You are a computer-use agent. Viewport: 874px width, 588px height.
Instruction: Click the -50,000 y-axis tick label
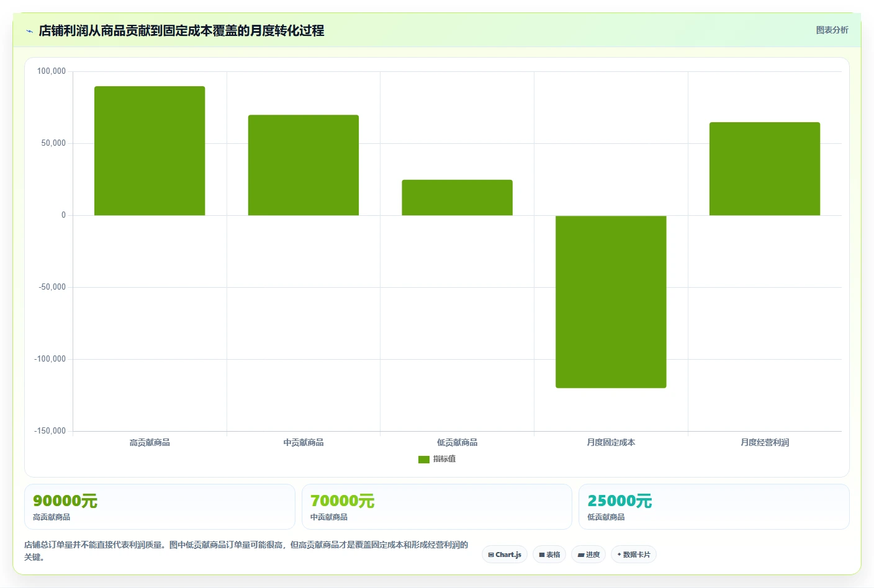[52, 287]
